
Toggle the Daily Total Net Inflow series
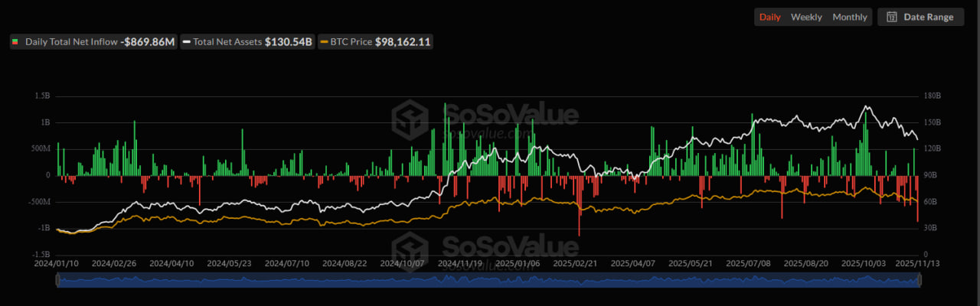tap(93, 41)
